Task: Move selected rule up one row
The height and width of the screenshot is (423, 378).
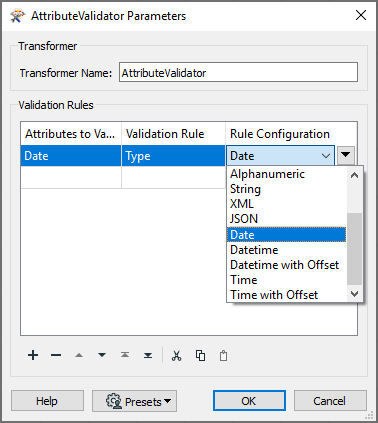Action: click(79, 355)
